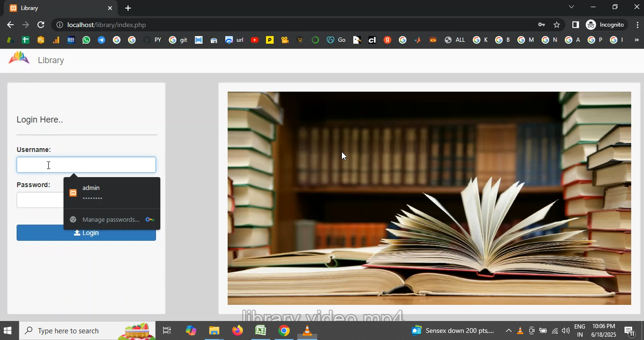Image resolution: width=644 pixels, height=340 pixels.
Task: Show hidden system tray icons
Action: (508, 331)
